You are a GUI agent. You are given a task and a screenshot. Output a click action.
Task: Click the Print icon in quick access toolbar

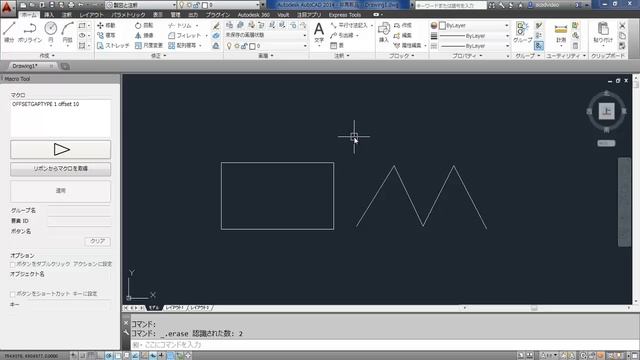(x=71, y=5)
